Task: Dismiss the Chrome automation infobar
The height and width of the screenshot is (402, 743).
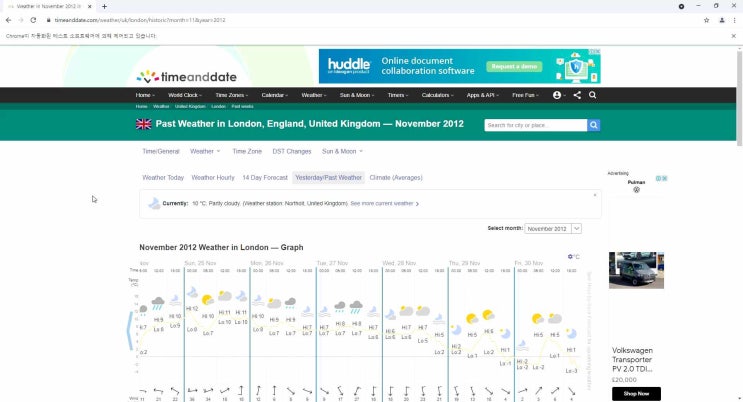Action: [734, 36]
